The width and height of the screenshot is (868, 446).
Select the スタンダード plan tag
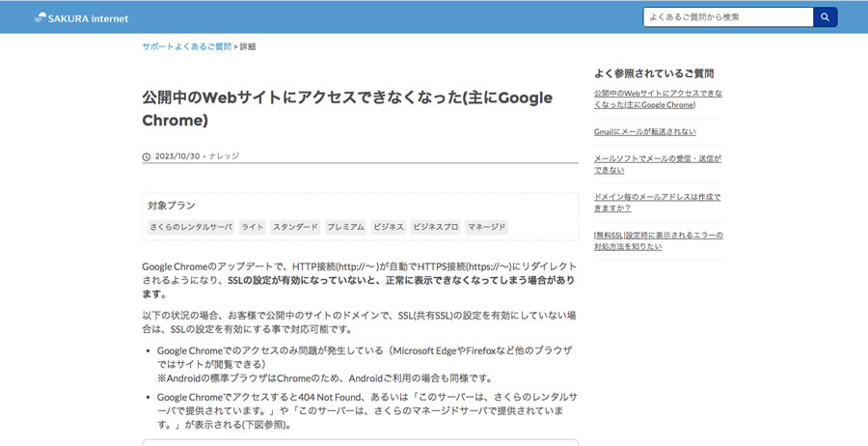point(296,227)
